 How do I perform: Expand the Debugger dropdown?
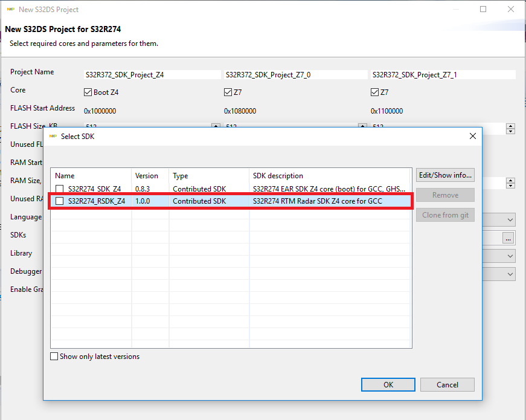coord(510,274)
